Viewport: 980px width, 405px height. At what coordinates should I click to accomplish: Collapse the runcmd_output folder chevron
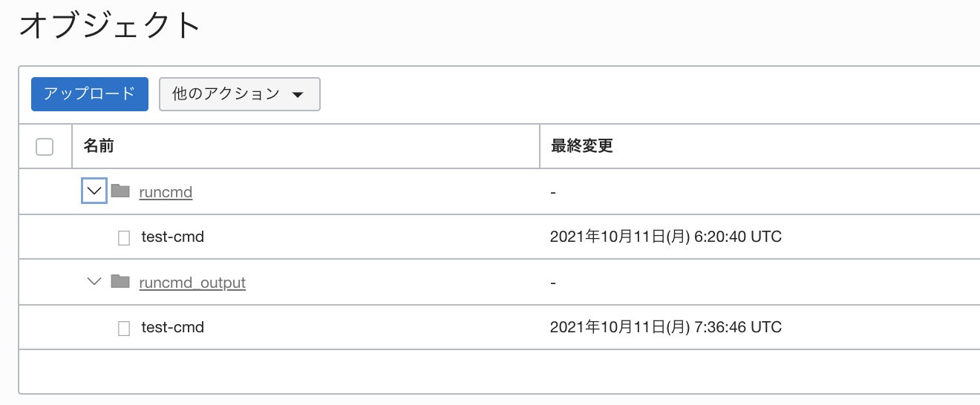click(x=94, y=282)
